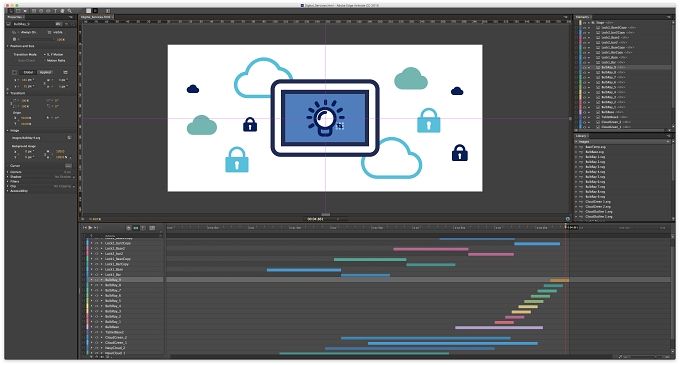The image size is (680, 365).
Task: Choose the Rectangle tool in the toolbar
Action: (34, 11)
